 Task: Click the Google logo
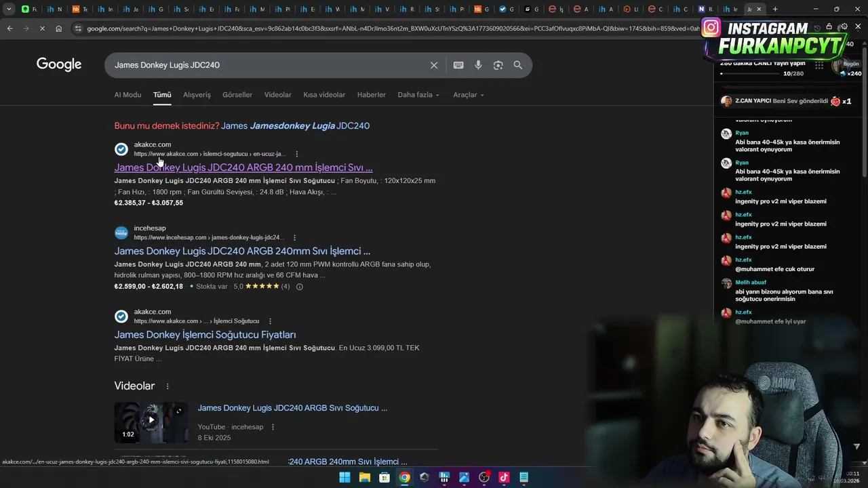click(x=59, y=64)
